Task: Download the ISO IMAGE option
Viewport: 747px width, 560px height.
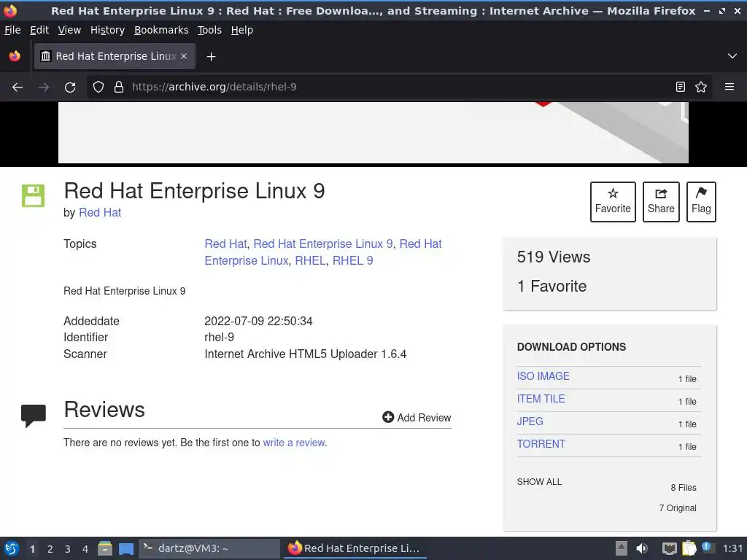Action: 543,376
